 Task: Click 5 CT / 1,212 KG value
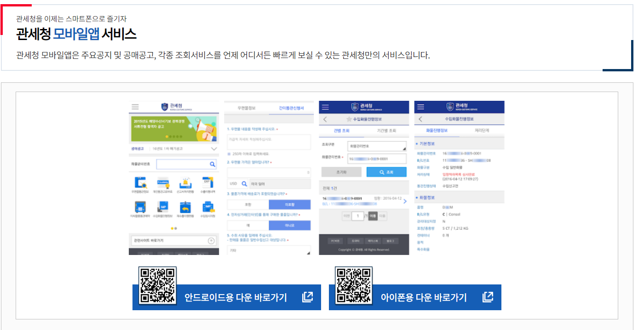pyautogui.click(x=456, y=228)
